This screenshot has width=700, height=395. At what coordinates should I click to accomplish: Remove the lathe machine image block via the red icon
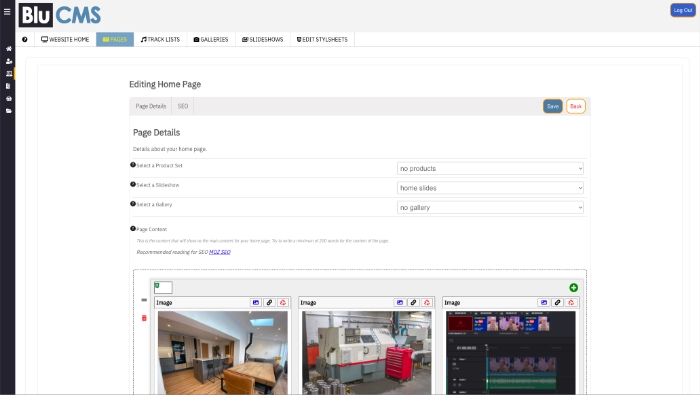427,303
